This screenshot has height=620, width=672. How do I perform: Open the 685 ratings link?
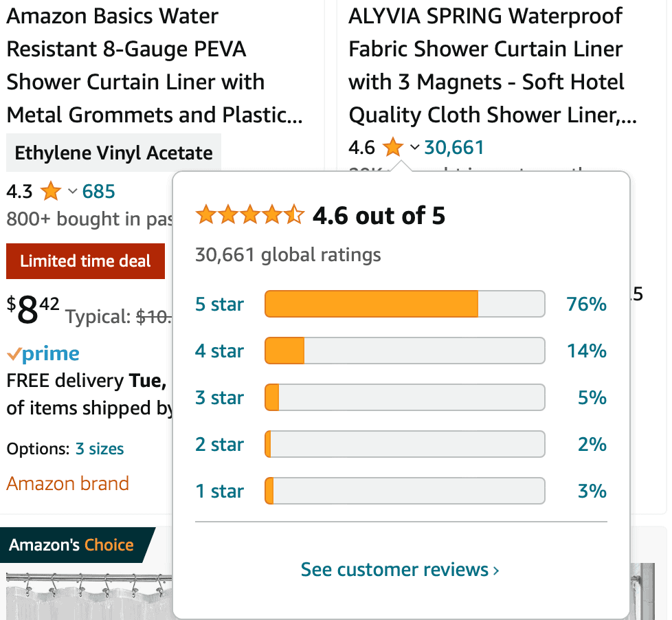tap(98, 192)
